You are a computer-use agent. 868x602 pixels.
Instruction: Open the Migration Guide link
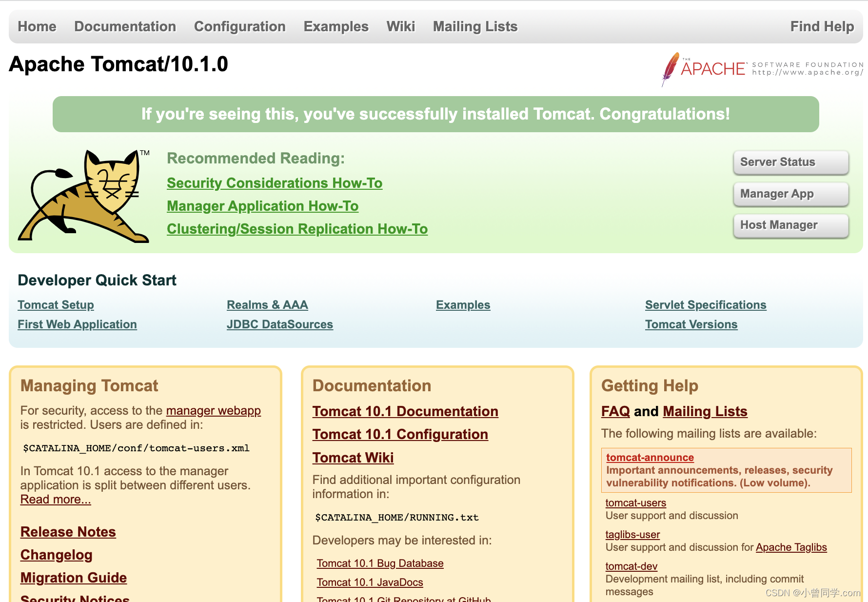click(x=74, y=578)
